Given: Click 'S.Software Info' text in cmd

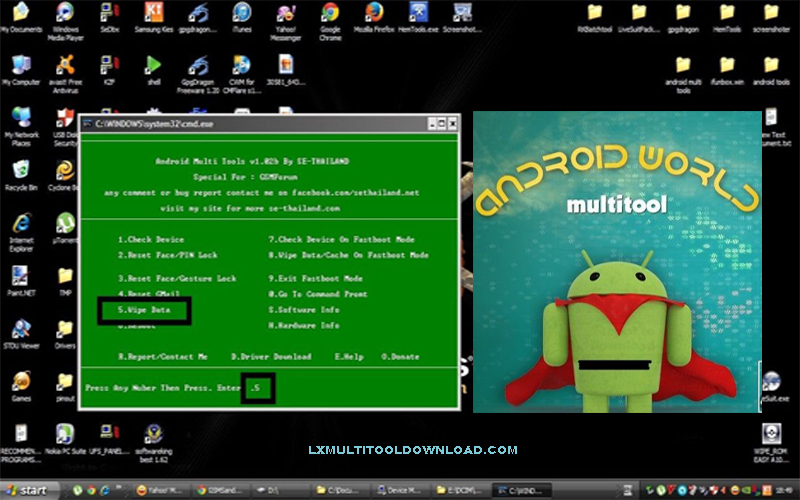Looking at the screenshot, I should click(304, 310).
